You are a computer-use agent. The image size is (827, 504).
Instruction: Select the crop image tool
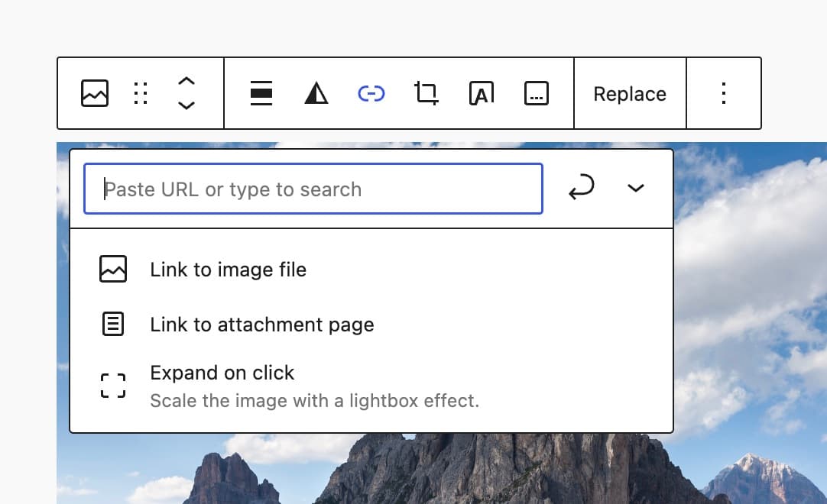[x=426, y=93]
